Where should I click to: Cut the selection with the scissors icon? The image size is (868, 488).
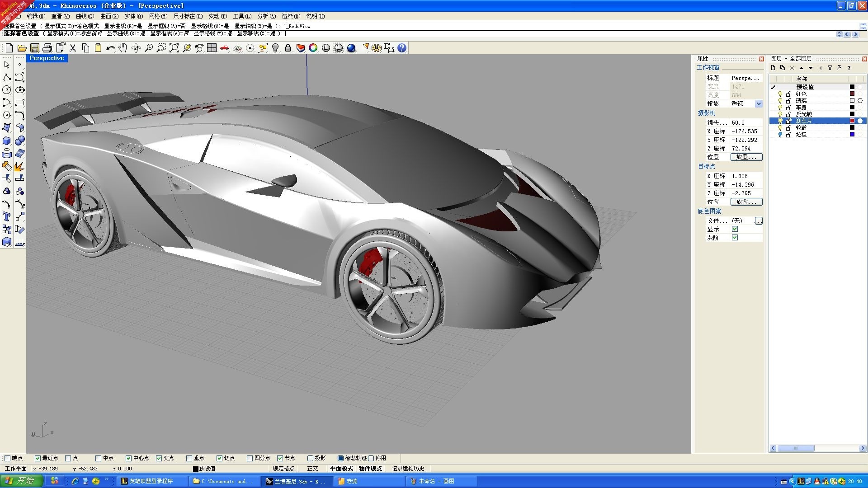(73, 48)
